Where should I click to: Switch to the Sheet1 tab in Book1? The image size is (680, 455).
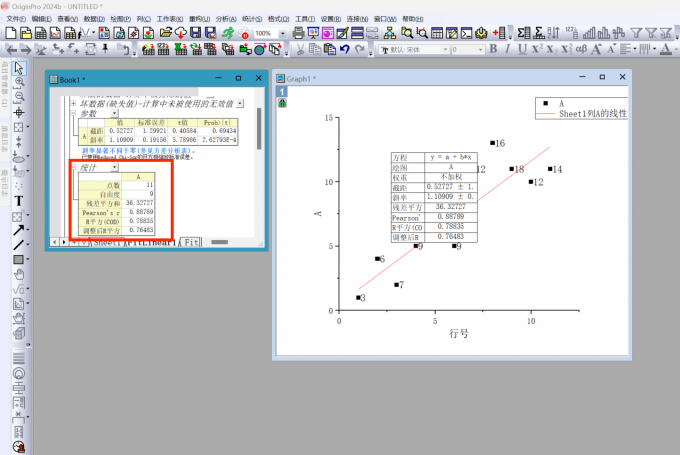(x=107, y=242)
